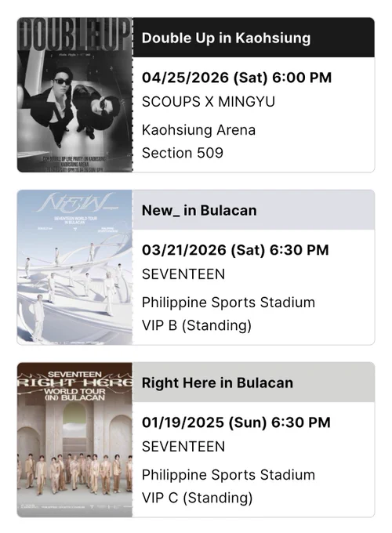Select the Section 509 seat label

[x=183, y=153]
